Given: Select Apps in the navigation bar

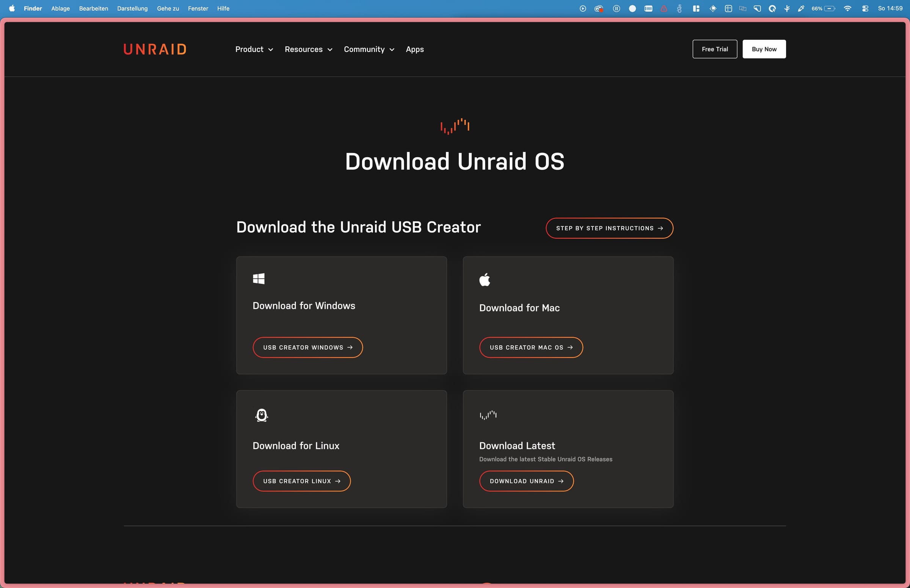Looking at the screenshot, I should (x=414, y=49).
